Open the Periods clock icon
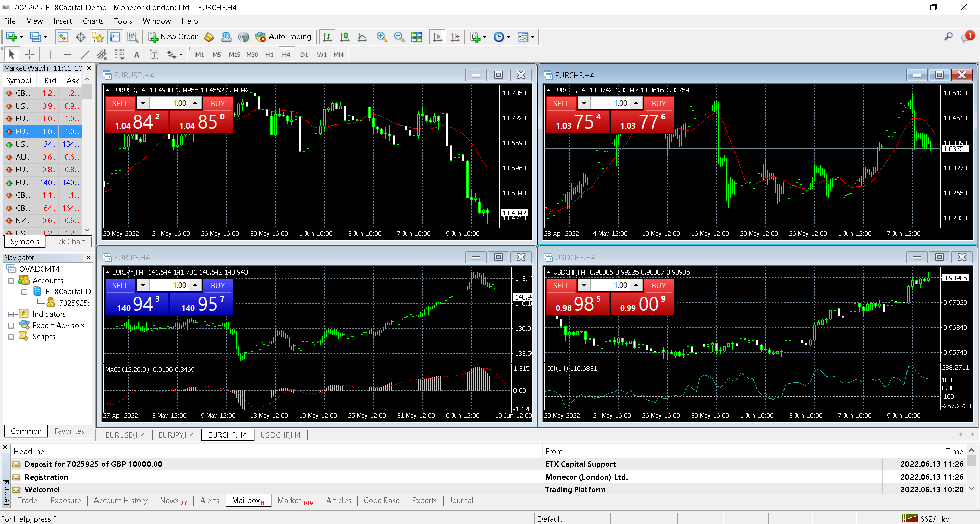This screenshot has height=524, width=980. (x=499, y=37)
